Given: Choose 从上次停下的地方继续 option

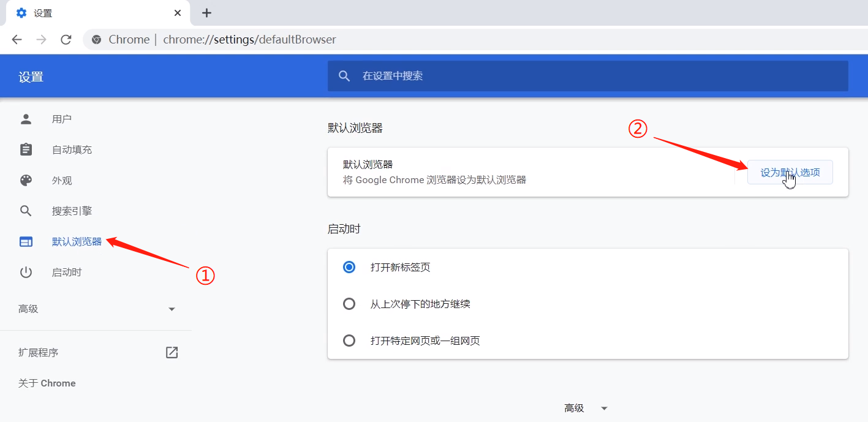Looking at the screenshot, I should coord(349,304).
